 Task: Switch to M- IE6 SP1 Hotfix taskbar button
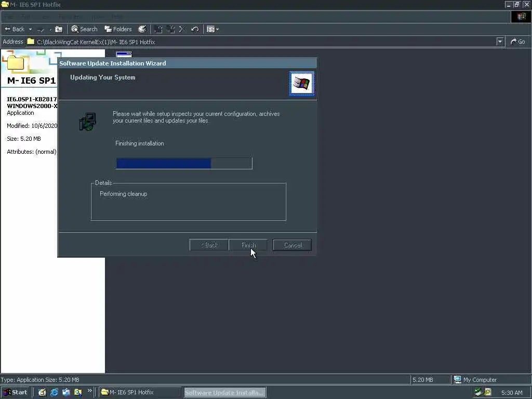pos(140,392)
